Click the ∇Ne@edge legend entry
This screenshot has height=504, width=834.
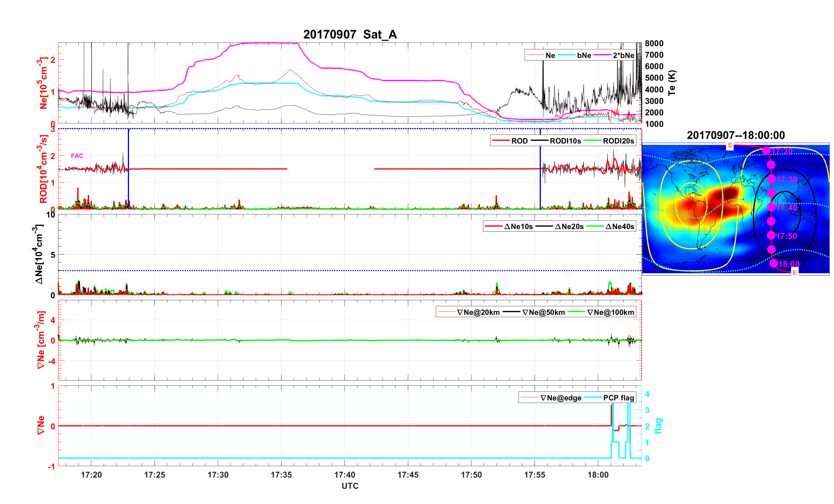561,398
